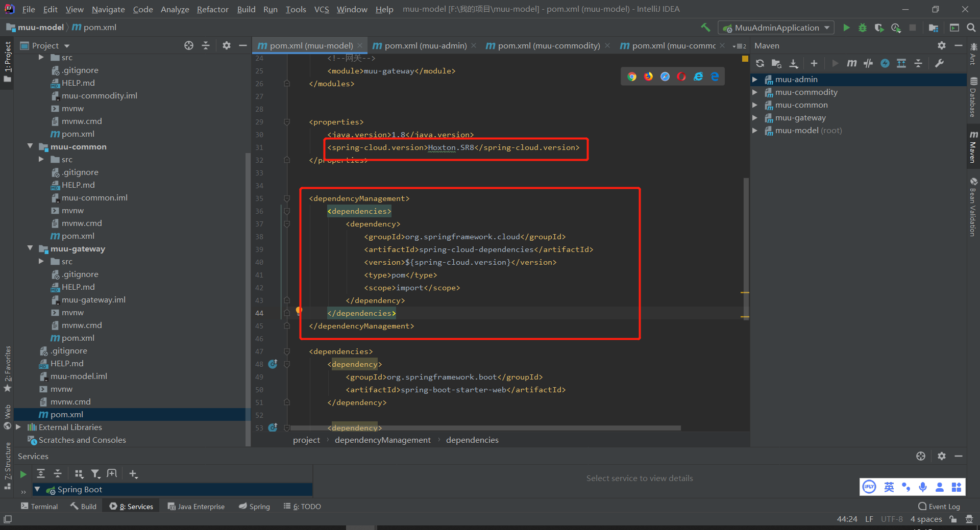The height and width of the screenshot is (530, 980).
Task: Expand External Libraries node
Action: (x=18, y=427)
